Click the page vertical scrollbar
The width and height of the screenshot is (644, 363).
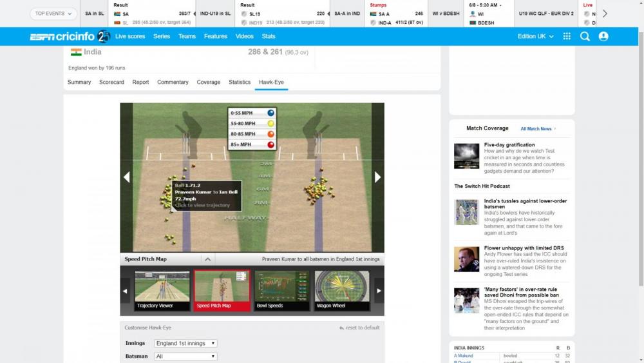pyautogui.click(x=641, y=158)
